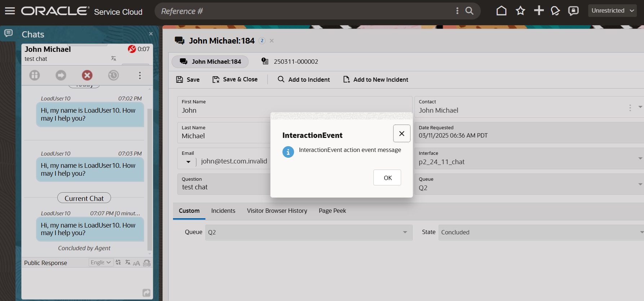Close the InteractionEvent dialog with X

[x=402, y=134]
